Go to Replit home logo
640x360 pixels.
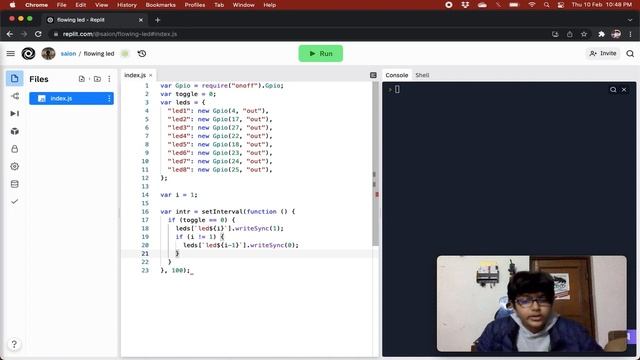(x=28, y=53)
